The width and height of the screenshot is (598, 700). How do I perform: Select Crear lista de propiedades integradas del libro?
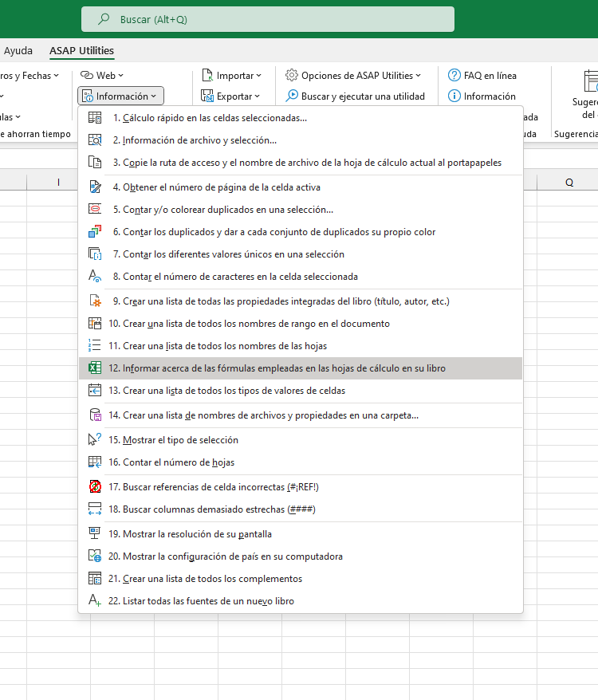[301, 301]
